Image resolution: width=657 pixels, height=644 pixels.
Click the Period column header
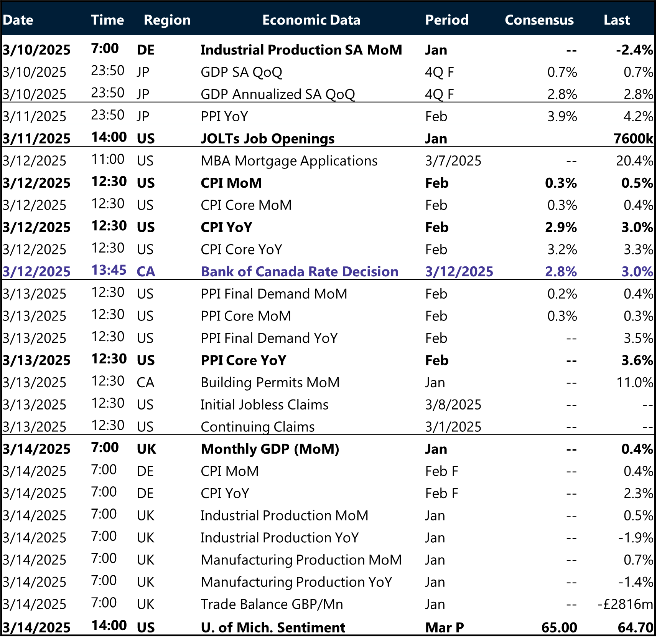click(x=447, y=20)
